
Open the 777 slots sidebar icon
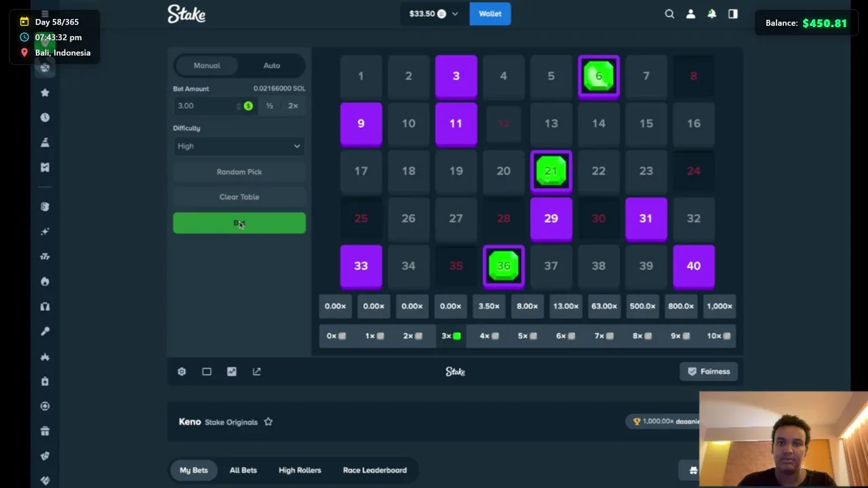tap(45, 256)
